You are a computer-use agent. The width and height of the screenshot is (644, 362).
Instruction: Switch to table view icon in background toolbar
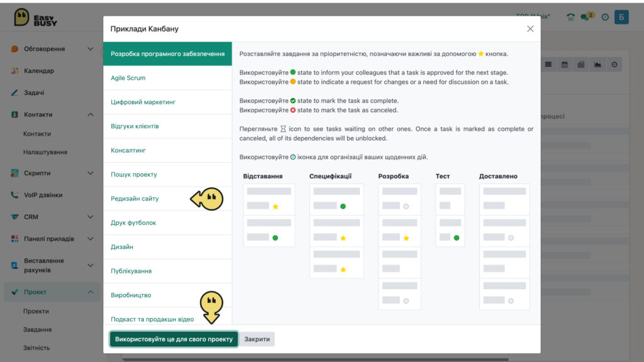click(x=581, y=65)
